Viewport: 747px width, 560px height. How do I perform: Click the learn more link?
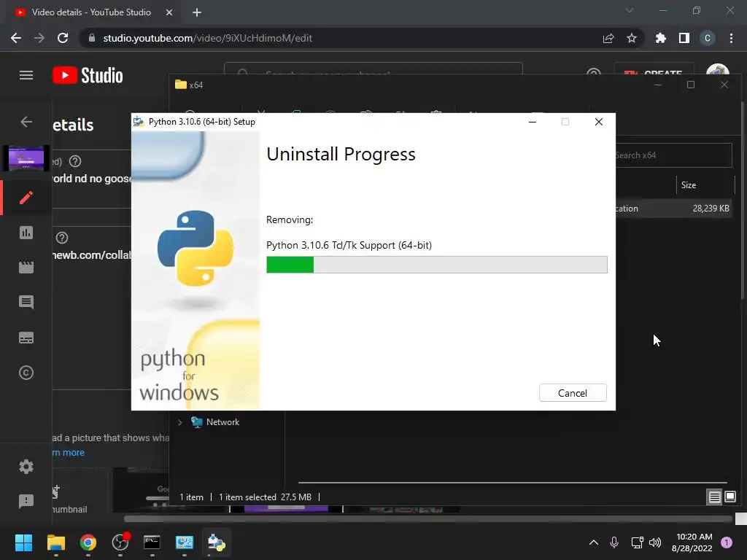(68, 452)
